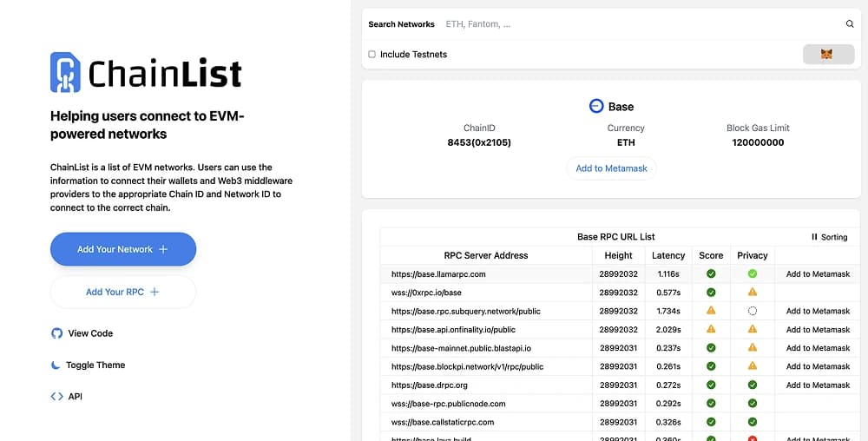Screen dimensions: 868x441
Task: Click privacy warning for base-mainnet.public.blastapi.io
Action: (x=753, y=347)
